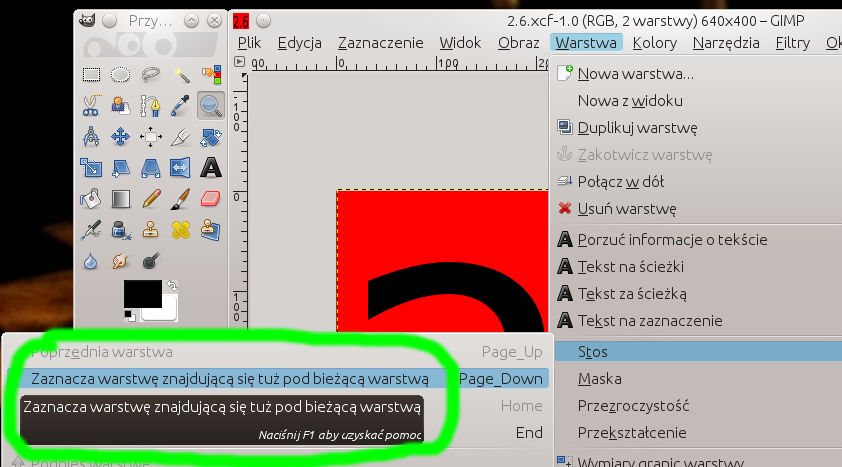Choose the Bucket Fill tool
This screenshot has width=842, height=467.
tap(91, 198)
